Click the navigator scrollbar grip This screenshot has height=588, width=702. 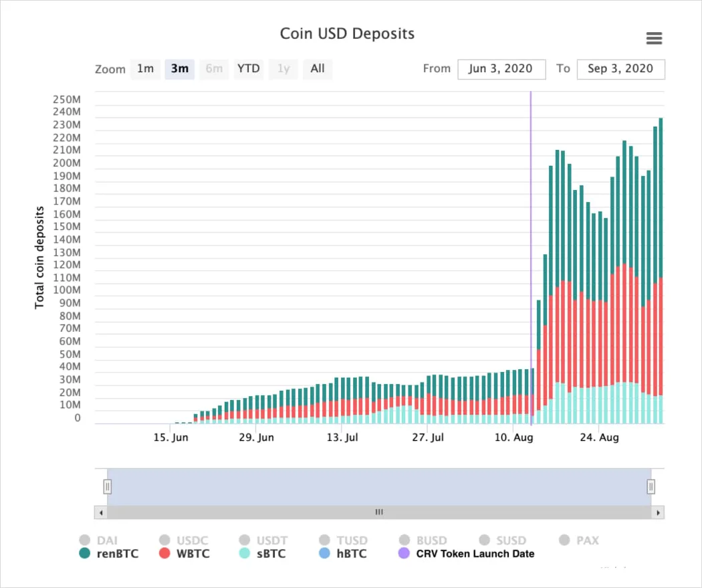click(x=379, y=512)
